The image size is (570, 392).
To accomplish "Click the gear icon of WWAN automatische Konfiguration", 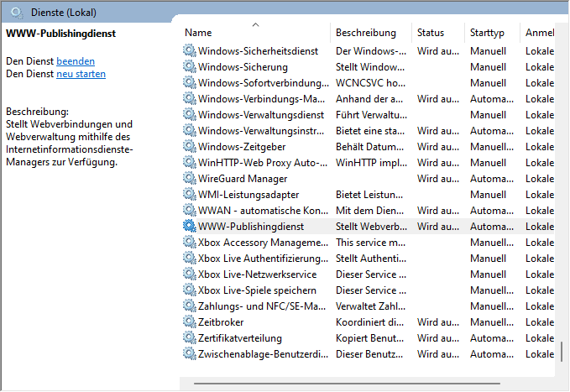I will tap(190, 210).
